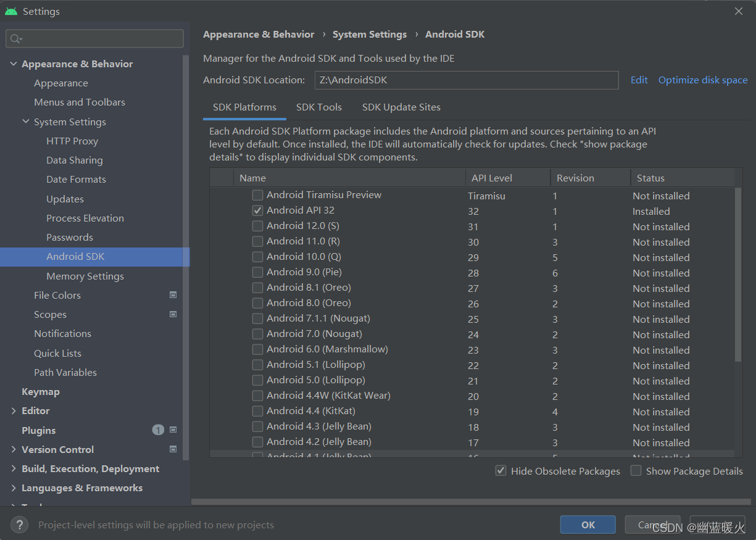Click the help question mark icon
This screenshot has height=540, width=756.
20,525
